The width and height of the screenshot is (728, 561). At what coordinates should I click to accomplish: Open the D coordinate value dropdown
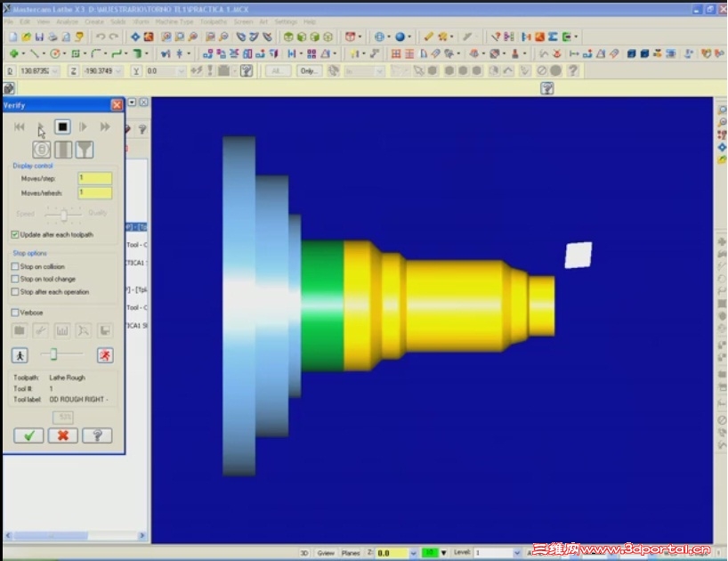point(55,71)
